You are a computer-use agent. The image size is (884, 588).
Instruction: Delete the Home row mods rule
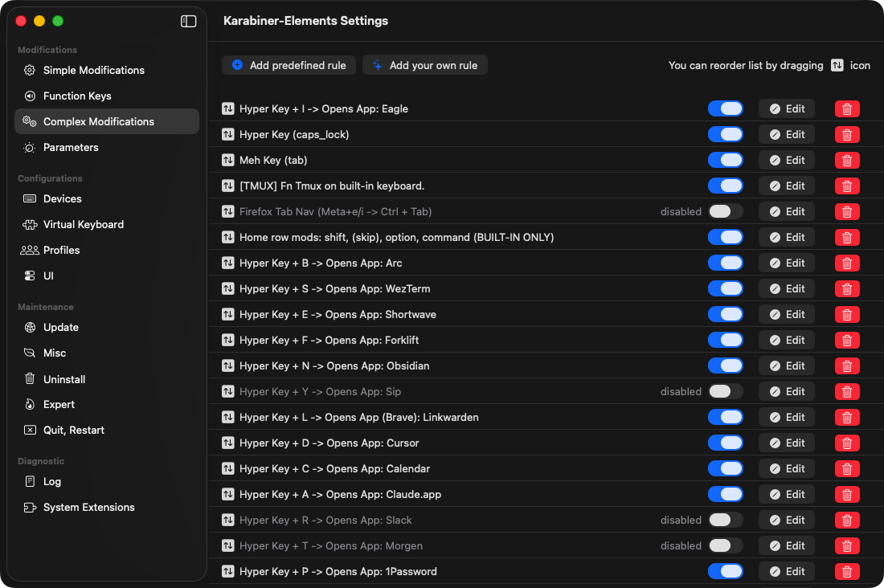847,237
